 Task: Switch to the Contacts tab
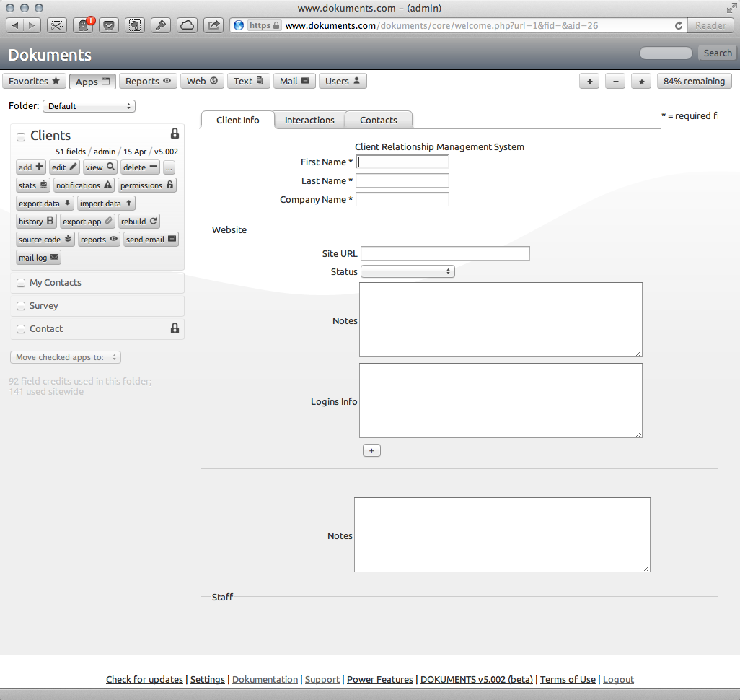[379, 120]
